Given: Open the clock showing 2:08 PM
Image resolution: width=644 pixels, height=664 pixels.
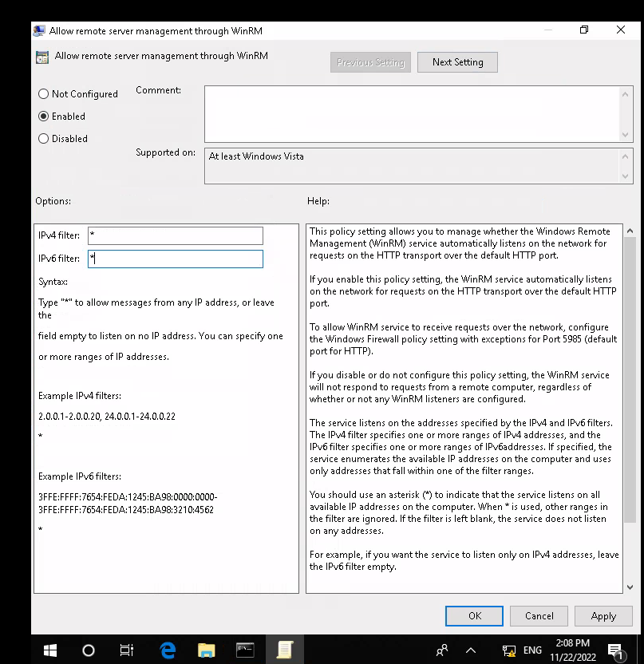Looking at the screenshot, I should pos(572,650).
